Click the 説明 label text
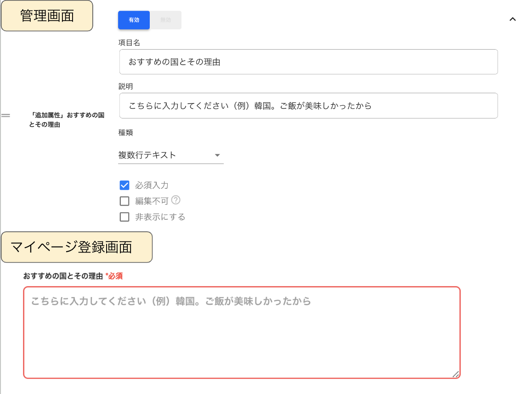 click(x=125, y=86)
